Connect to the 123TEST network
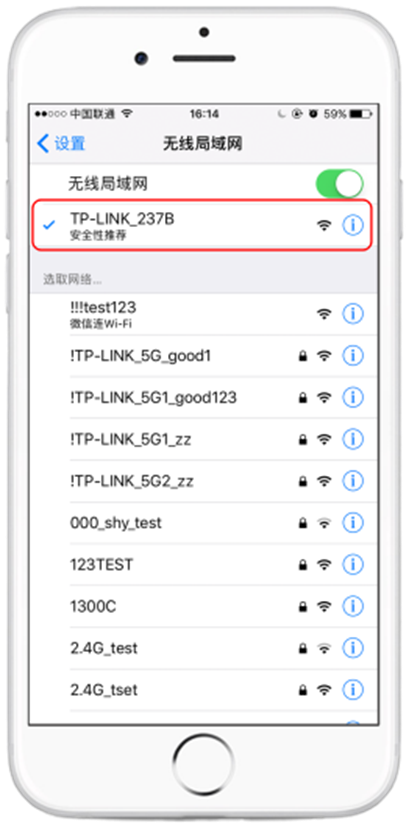 tap(203, 564)
